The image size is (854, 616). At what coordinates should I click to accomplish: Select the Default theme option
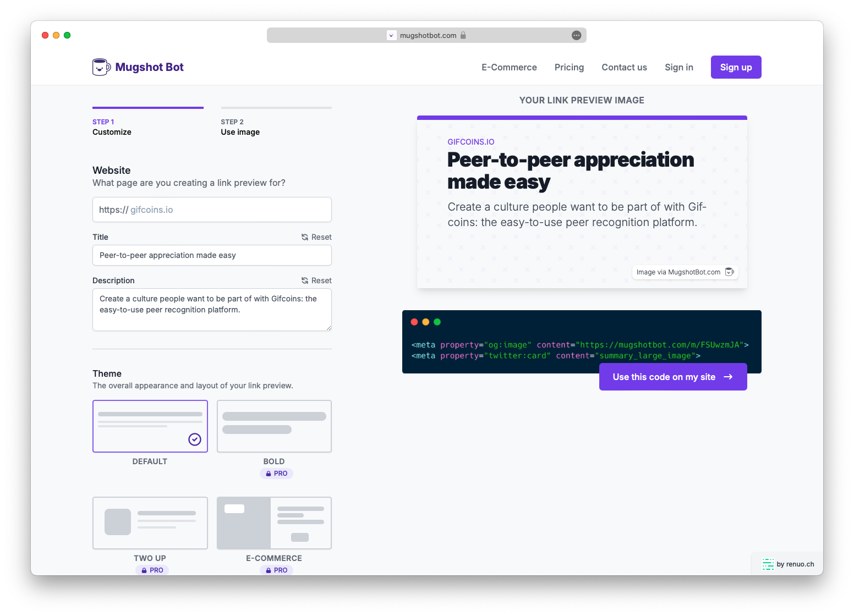tap(150, 426)
